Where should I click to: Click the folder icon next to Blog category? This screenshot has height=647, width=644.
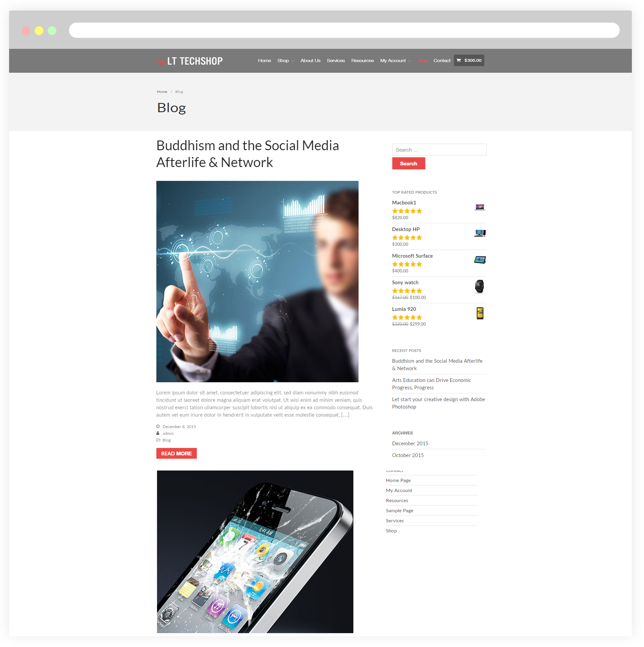tap(158, 440)
